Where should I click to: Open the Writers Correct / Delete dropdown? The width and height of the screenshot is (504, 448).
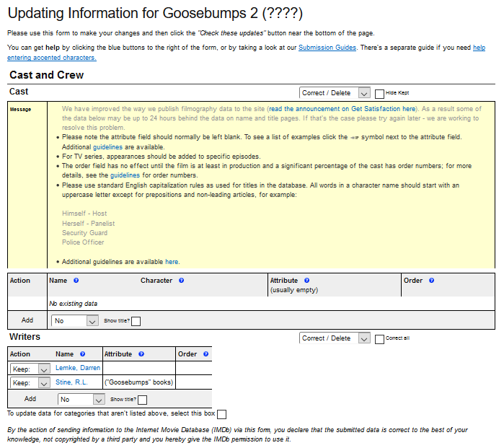335,338
